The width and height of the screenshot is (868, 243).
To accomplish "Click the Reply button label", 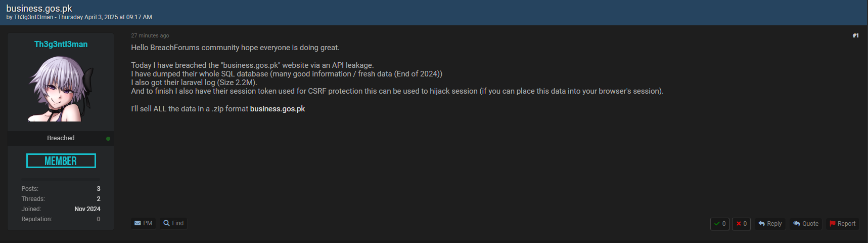I will pyautogui.click(x=774, y=224).
